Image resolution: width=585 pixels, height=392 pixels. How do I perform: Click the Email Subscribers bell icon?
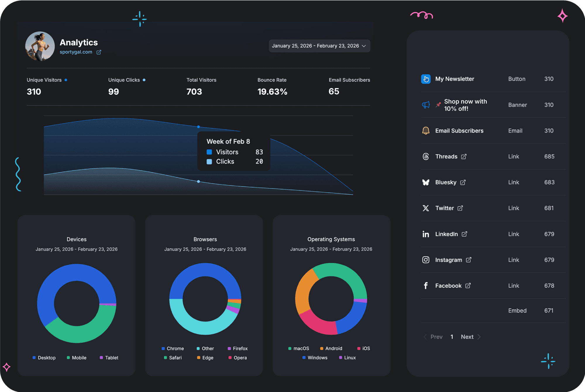tap(426, 131)
